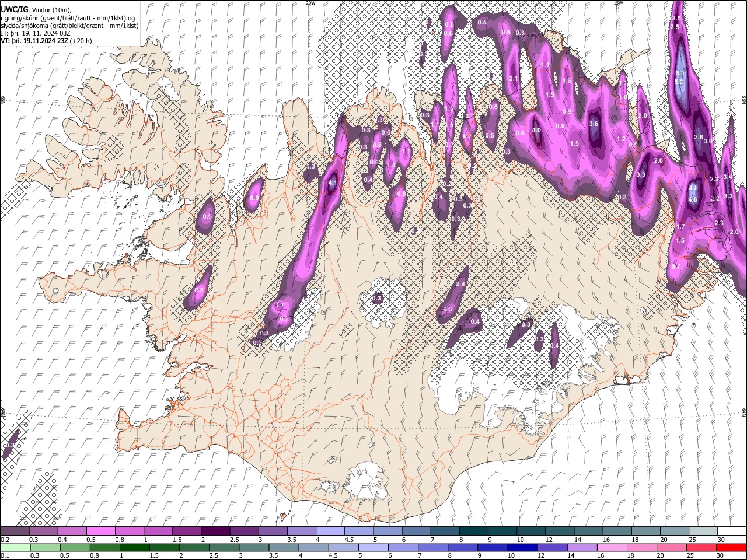Viewport: 747px width, 560px height.
Task: Click the '20W' longitude label at top
Action: pyautogui.click(x=310, y=3)
